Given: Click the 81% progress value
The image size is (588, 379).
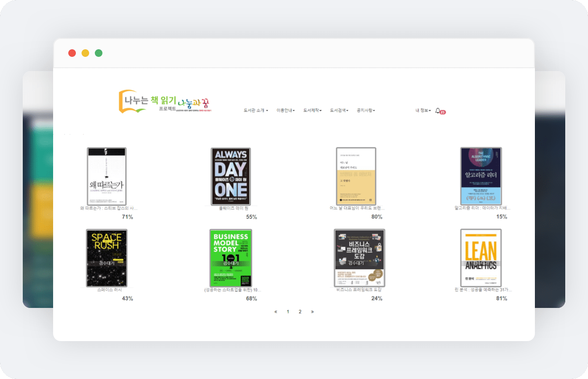Looking at the screenshot, I should [x=502, y=298].
